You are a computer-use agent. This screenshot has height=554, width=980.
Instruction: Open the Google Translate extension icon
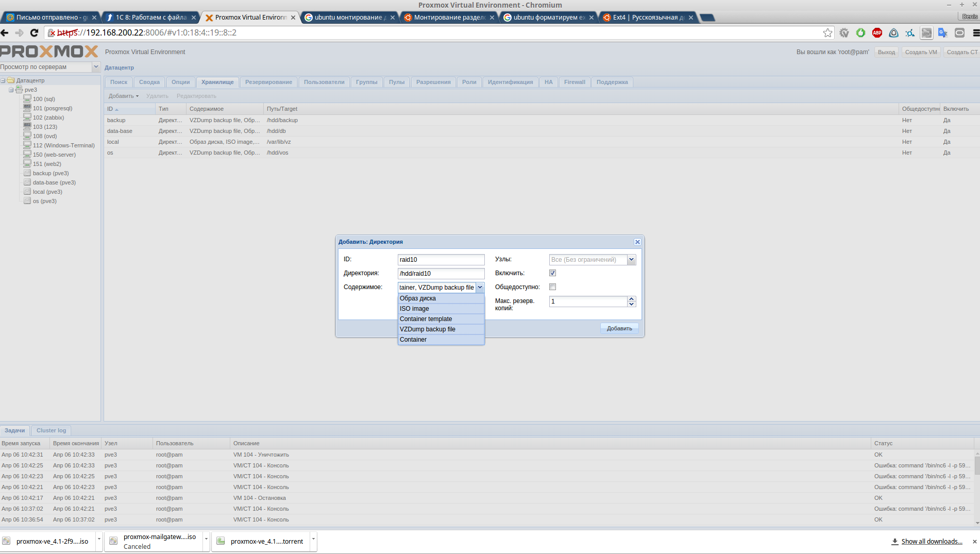[x=943, y=32]
